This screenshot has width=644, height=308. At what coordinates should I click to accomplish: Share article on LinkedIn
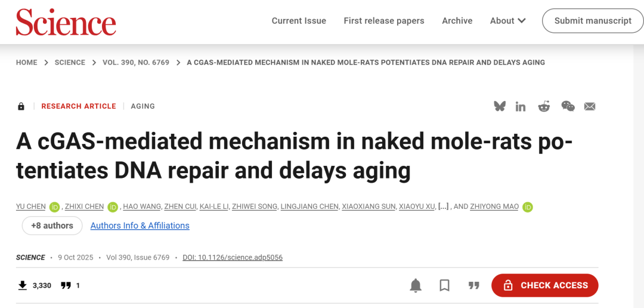[x=521, y=106]
